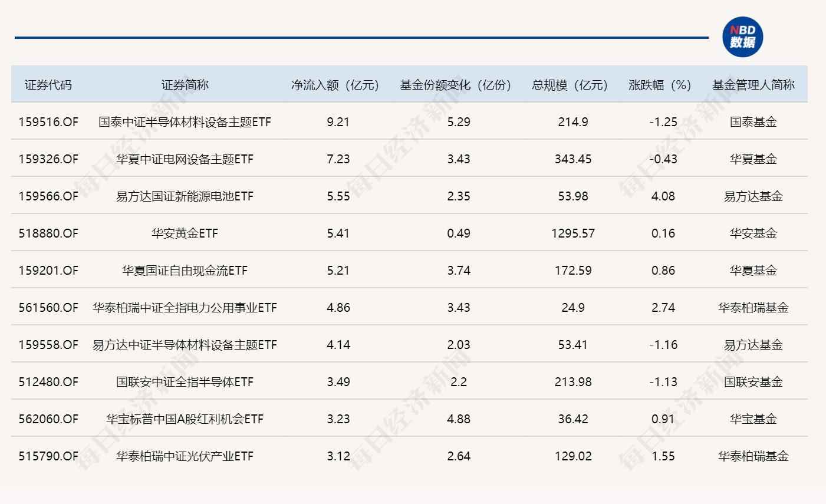The height and width of the screenshot is (504, 826).
Task: Click the 1295.57 total scale value
Action: click(x=572, y=233)
